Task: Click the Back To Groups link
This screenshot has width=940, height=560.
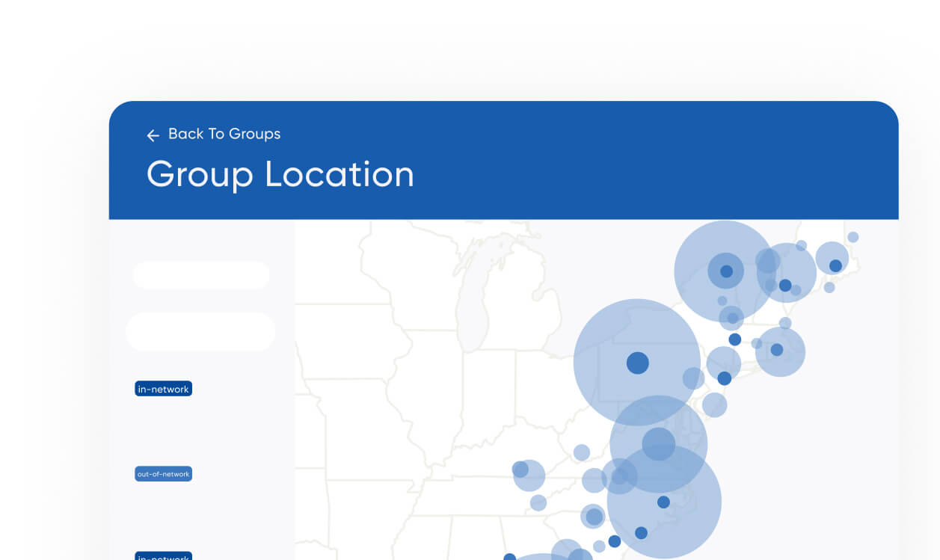Action: coord(224,134)
